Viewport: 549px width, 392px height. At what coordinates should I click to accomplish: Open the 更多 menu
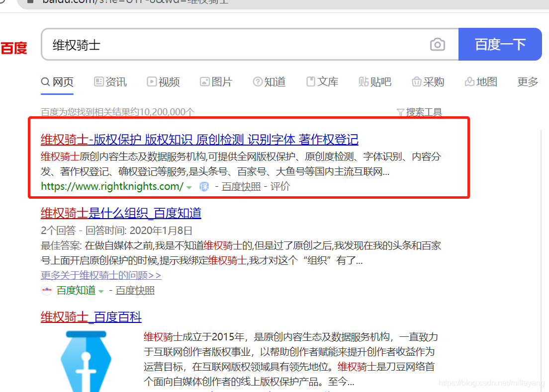[528, 82]
